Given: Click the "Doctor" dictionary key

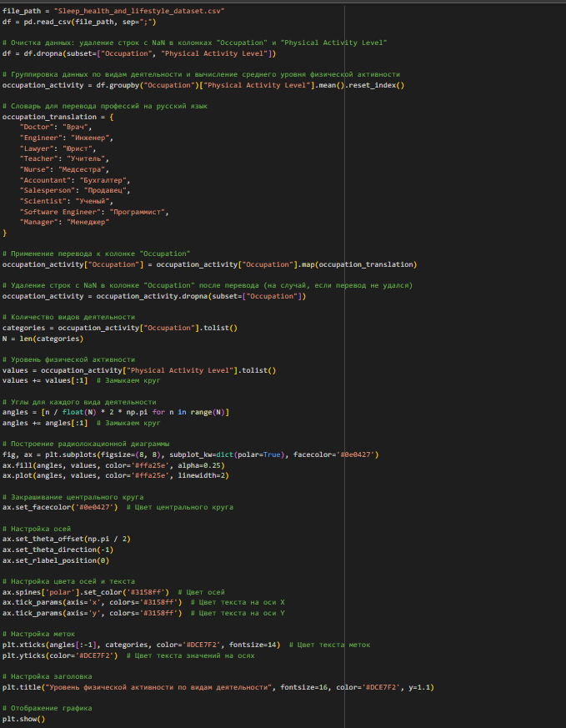Looking at the screenshot, I should (x=39, y=128).
